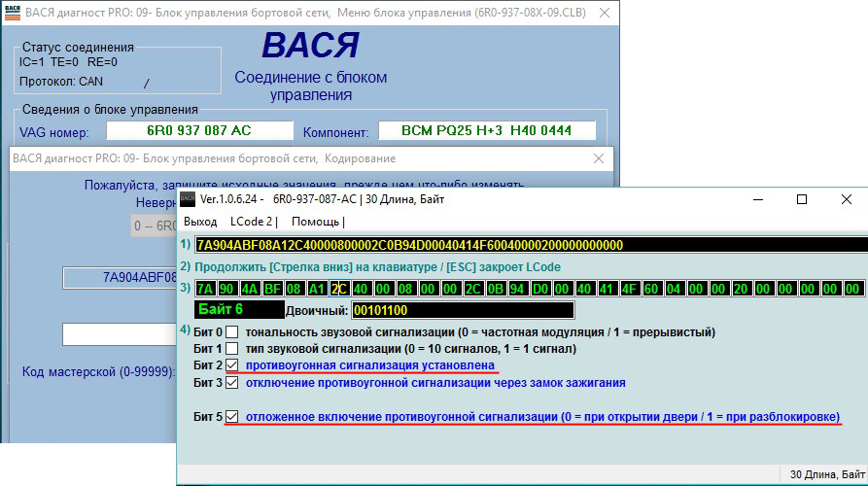This screenshot has height=486, width=868.
Task: Select byte cell 60
Action: click(x=651, y=289)
